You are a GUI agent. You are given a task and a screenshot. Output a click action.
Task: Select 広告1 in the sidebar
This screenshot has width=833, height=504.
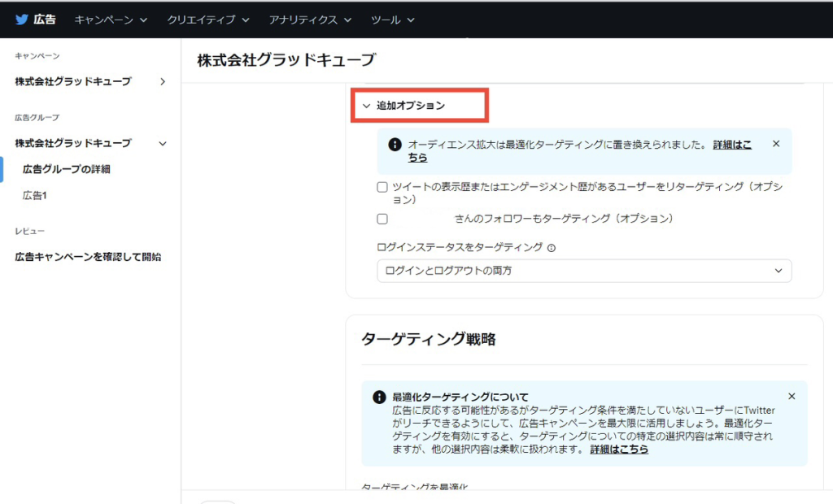(x=34, y=195)
